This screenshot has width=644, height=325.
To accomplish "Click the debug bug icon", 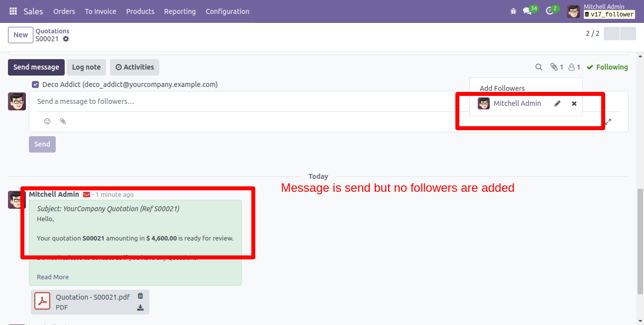I will tap(513, 11).
